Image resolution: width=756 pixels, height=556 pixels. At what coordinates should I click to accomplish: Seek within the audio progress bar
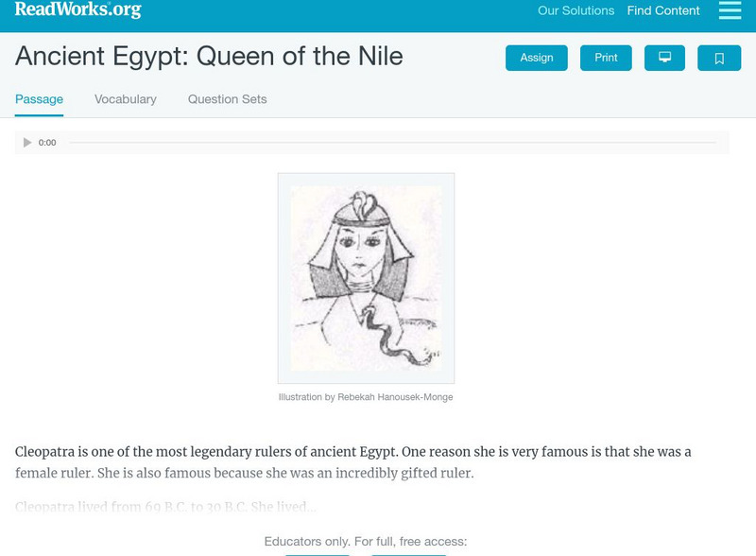(x=392, y=143)
